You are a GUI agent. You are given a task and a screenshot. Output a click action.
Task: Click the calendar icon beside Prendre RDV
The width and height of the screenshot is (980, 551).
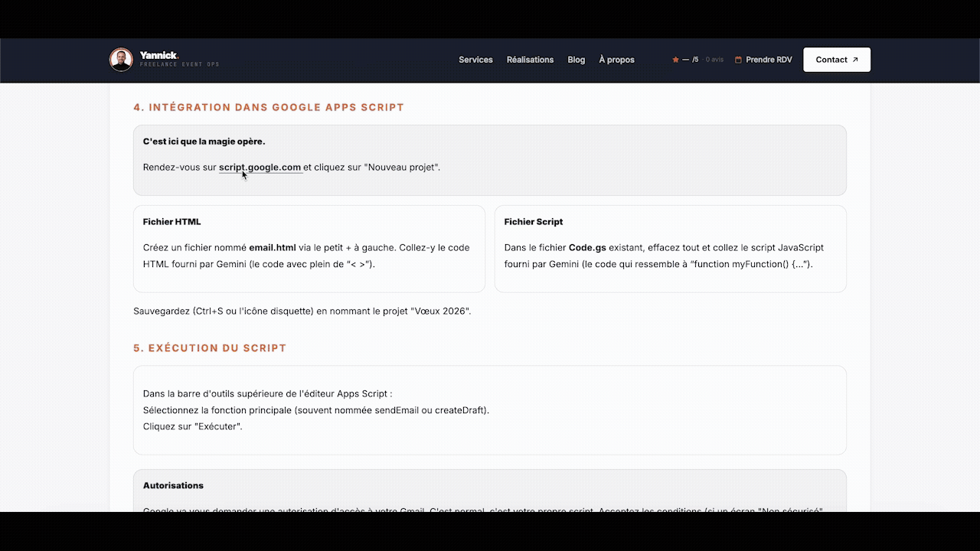coord(737,58)
